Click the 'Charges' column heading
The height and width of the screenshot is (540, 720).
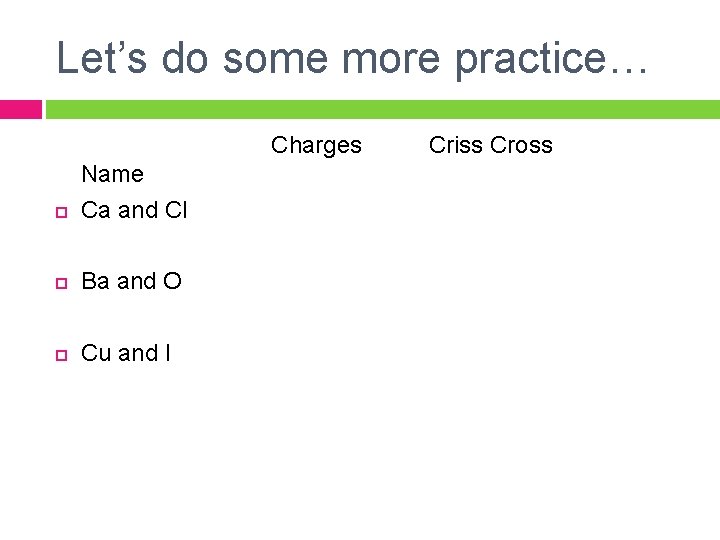[316, 146]
